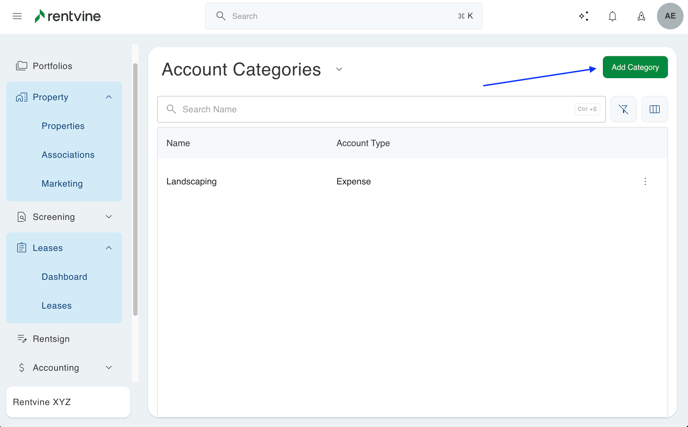This screenshot has height=427, width=688.
Task: Open the notifications bell
Action: pos(612,16)
